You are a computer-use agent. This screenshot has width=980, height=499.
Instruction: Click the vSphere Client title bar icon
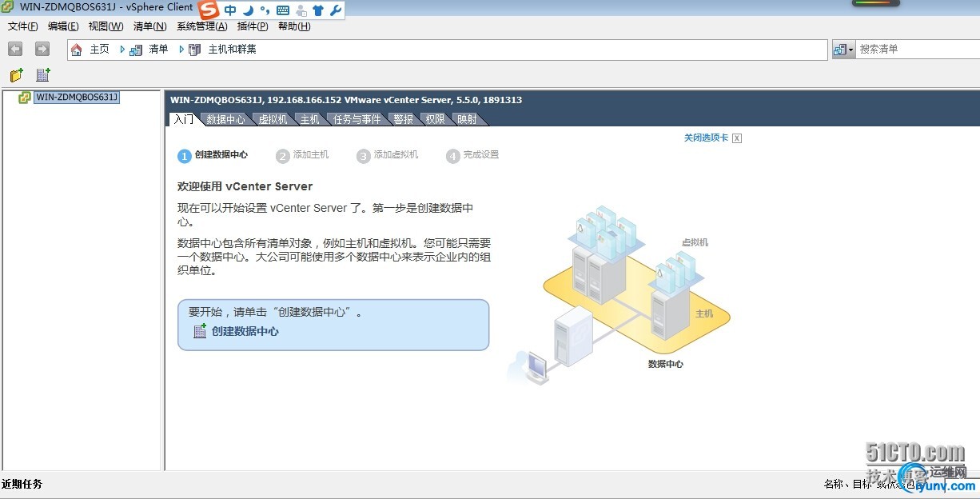[9, 7]
